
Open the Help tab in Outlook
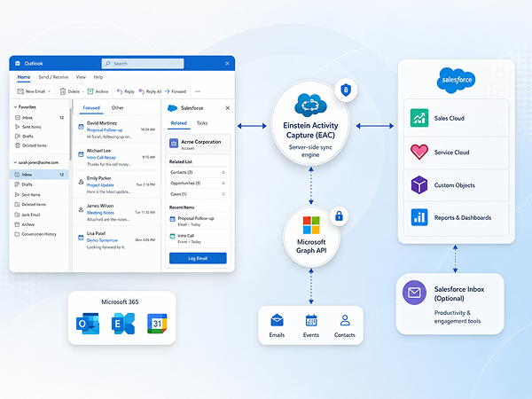pos(98,77)
